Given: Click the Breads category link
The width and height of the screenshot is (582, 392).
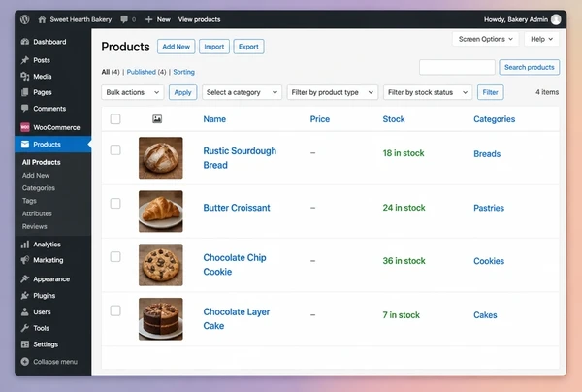Looking at the screenshot, I should click(487, 153).
